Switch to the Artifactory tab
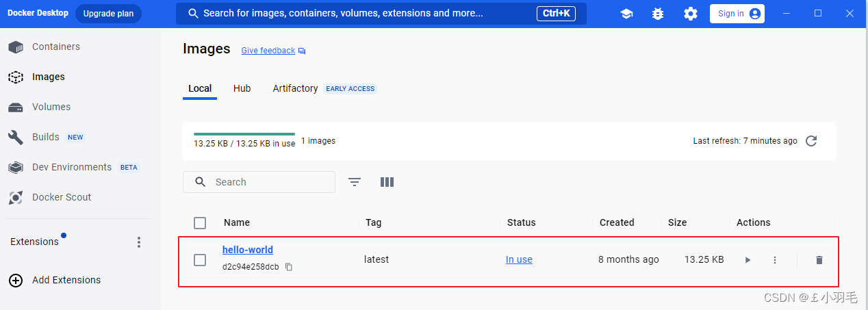Viewport: 868px width, 310px height. click(x=295, y=88)
